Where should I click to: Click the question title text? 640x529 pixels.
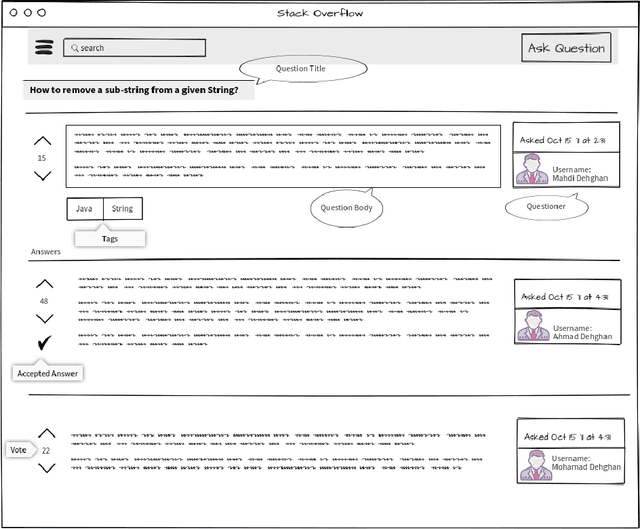click(x=133, y=90)
